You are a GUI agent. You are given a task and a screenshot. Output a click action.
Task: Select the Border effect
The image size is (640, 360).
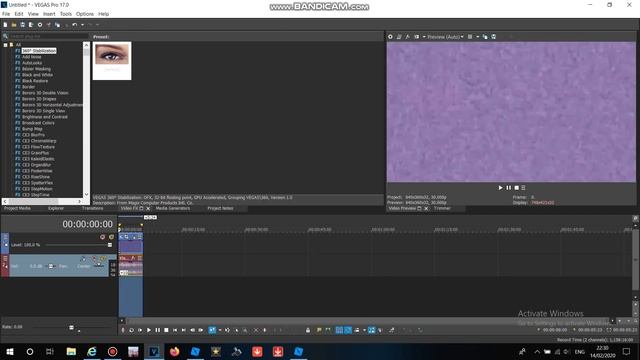tap(29, 87)
